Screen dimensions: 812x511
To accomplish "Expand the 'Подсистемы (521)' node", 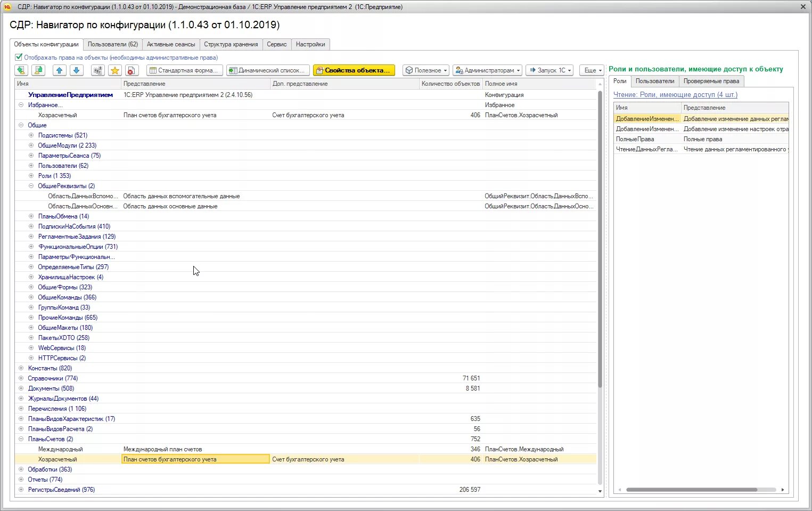I will (31, 135).
